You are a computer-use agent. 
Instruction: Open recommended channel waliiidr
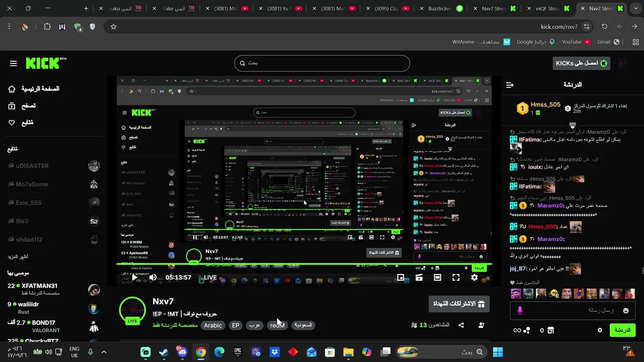pos(53,308)
